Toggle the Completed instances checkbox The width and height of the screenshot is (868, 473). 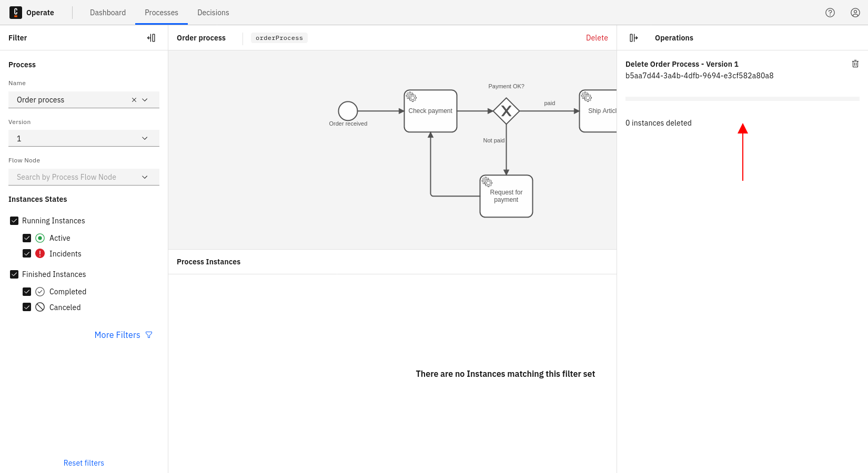[x=27, y=292]
